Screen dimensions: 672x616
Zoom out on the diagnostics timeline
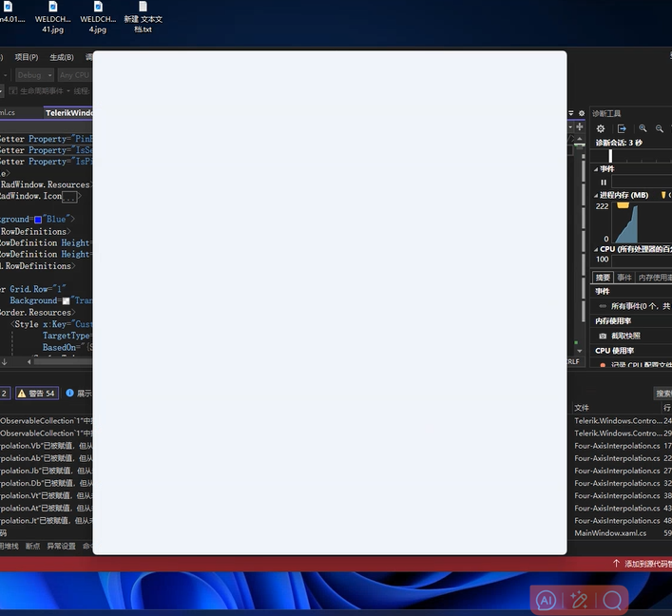pos(660,128)
